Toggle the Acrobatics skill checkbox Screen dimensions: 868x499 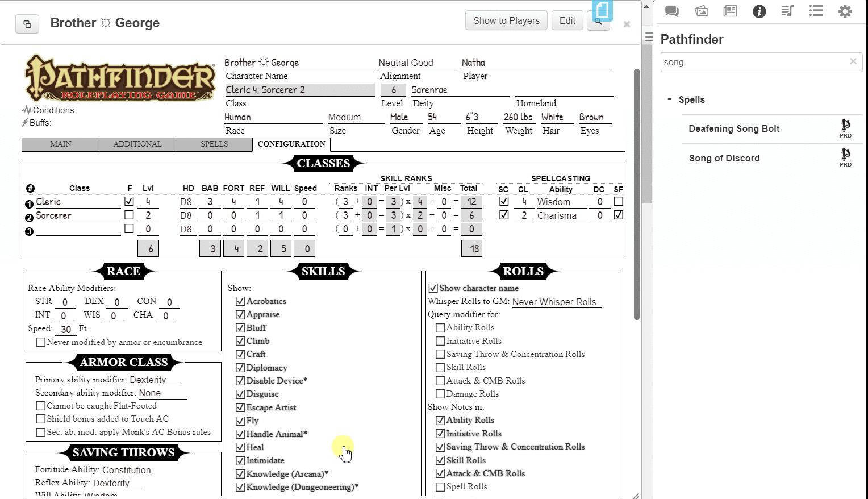[240, 301]
